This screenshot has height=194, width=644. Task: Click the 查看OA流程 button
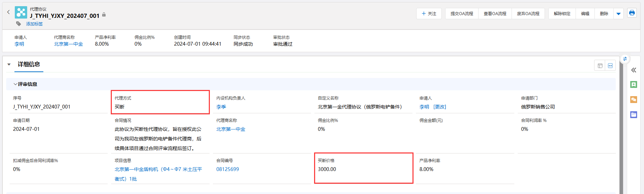tap(495, 14)
